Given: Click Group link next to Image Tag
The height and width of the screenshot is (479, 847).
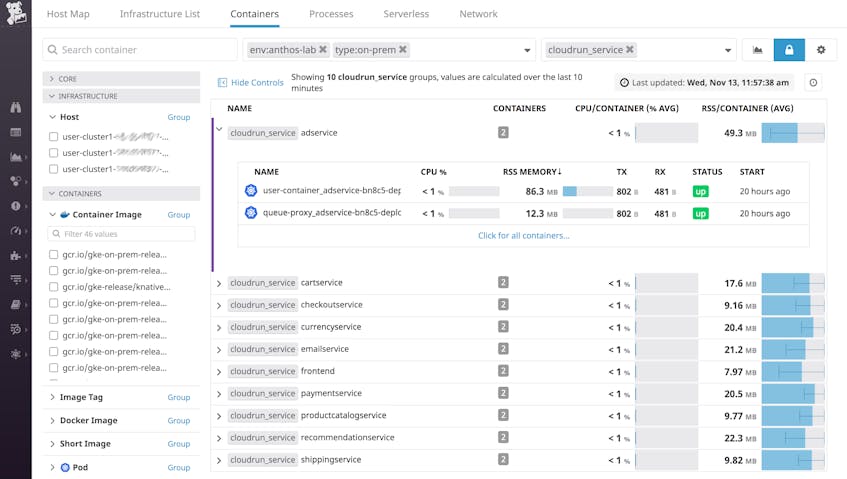Looking at the screenshot, I should [x=179, y=397].
